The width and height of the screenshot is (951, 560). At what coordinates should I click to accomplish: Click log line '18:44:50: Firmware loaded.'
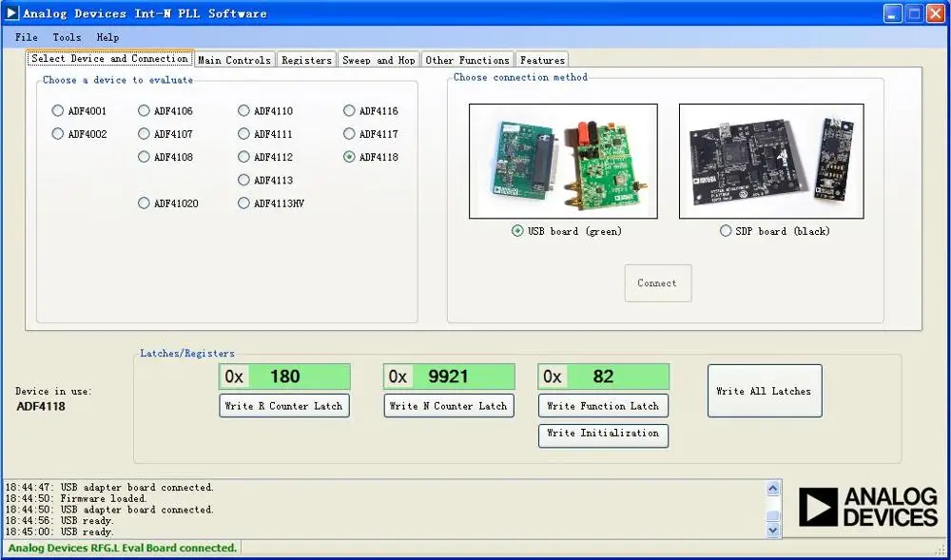[x=76, y=498]
